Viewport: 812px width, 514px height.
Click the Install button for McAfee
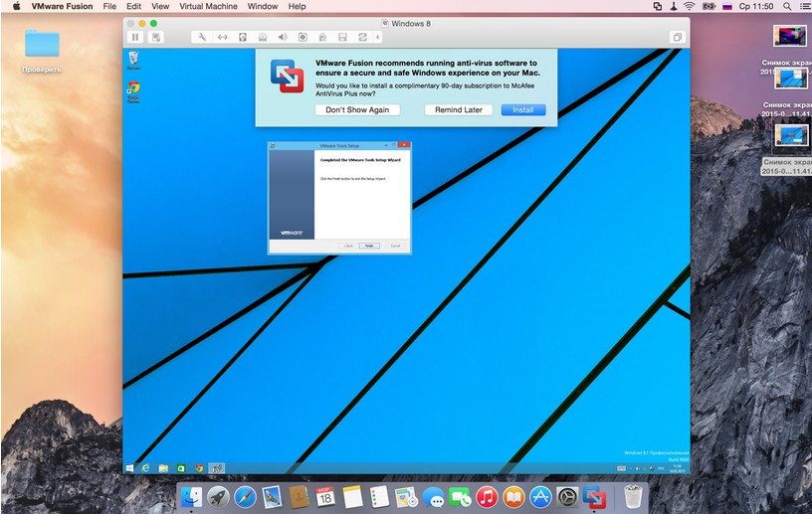pyautogui.click(x=522, y=109)
